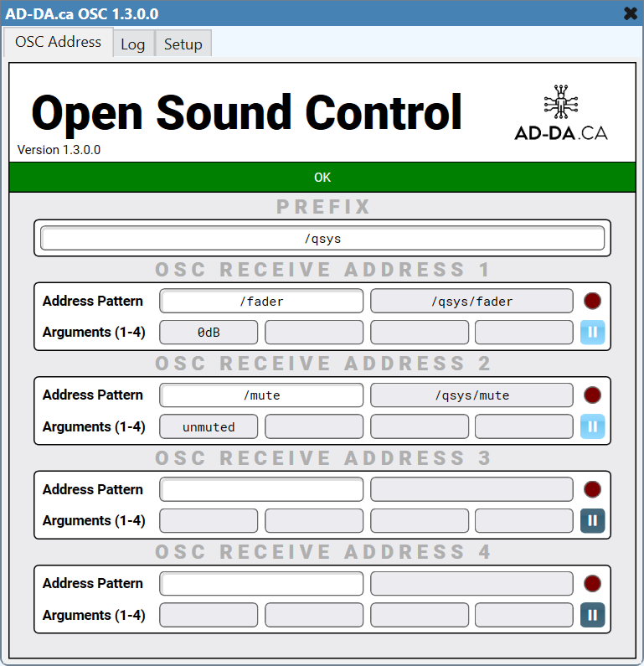Viewport: 644px width, 666px height.
Task: Toggle pause button for Receive Address 2
Action: (x=592, y=426)
